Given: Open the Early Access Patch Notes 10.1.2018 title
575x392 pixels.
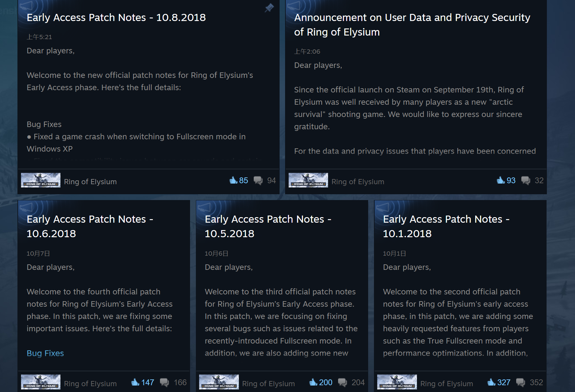Looking at the screenshot, I should (x=446, y=226).
